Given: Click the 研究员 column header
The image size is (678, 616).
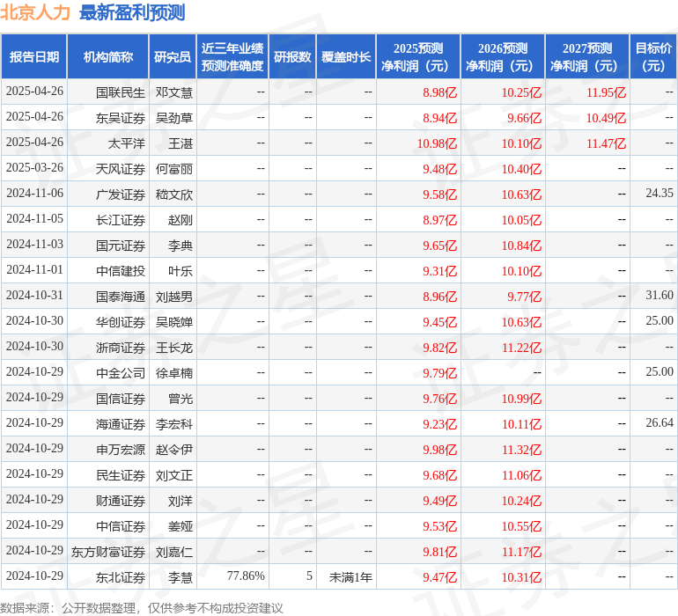Looking at the screenshot, I should (x=173, y=56).
